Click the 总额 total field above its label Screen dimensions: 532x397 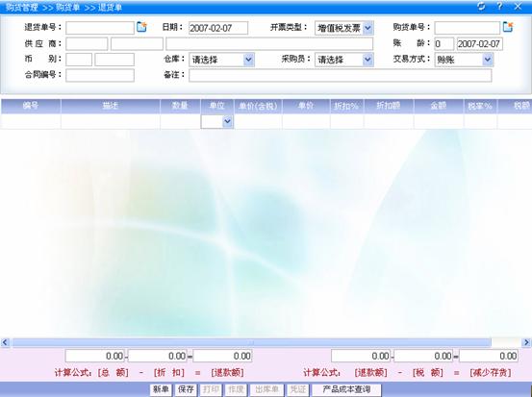(x=94, y=356)
